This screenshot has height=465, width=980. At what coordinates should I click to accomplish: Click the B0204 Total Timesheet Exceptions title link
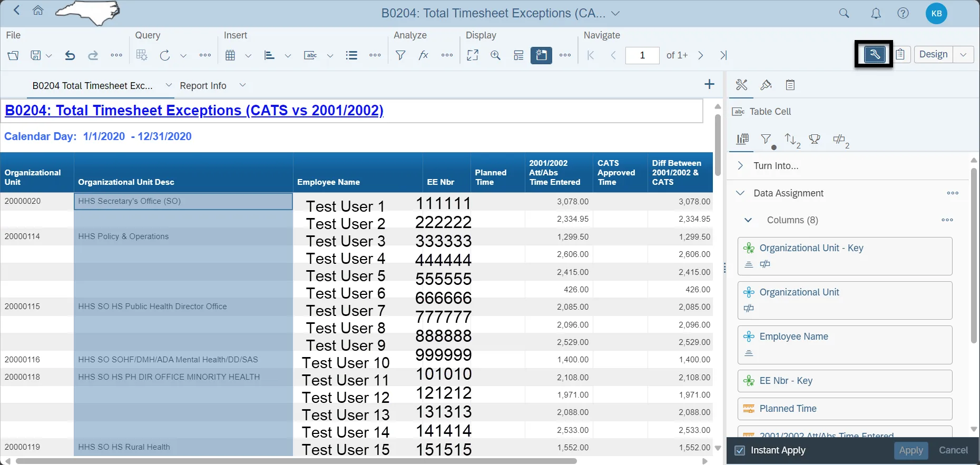[x=194, y=111]
